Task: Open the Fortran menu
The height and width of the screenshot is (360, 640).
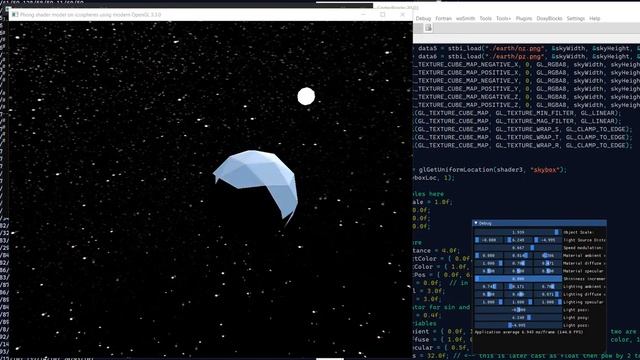Action: click(443, 19)
